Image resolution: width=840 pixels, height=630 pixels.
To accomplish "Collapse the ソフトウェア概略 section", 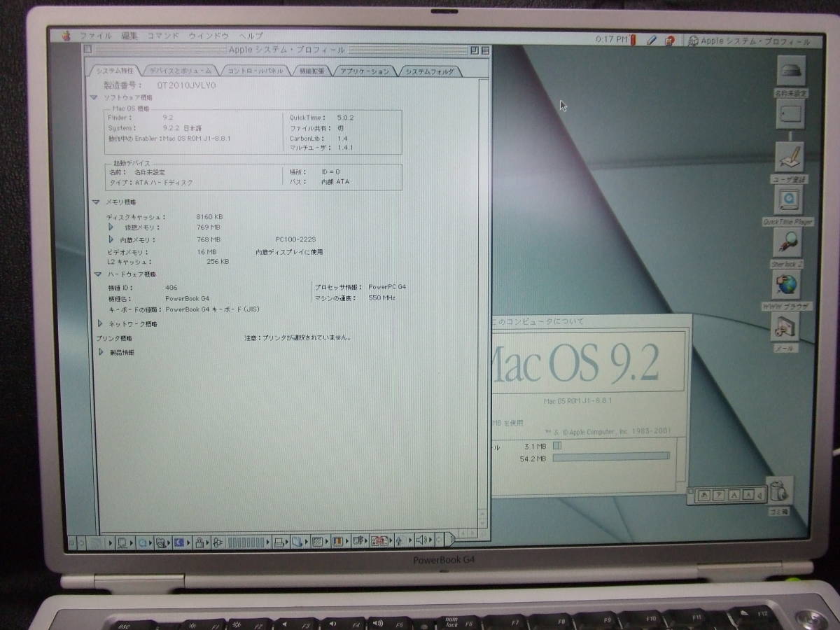I will coord(94,98).
